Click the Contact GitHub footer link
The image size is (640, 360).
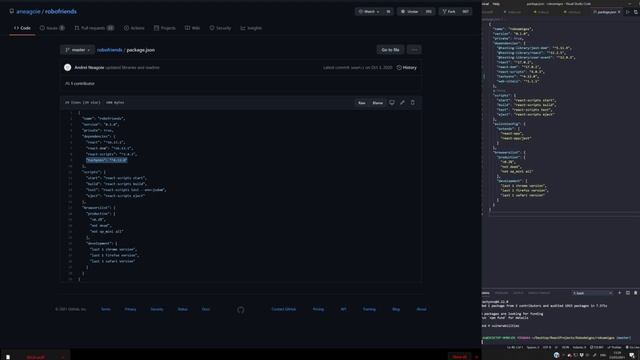284,309
